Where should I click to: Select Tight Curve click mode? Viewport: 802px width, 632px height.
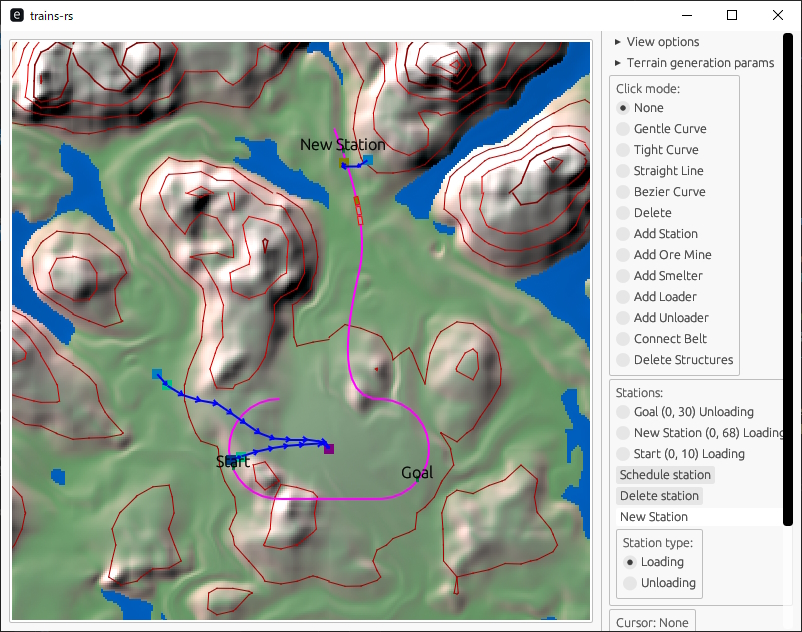657,150
